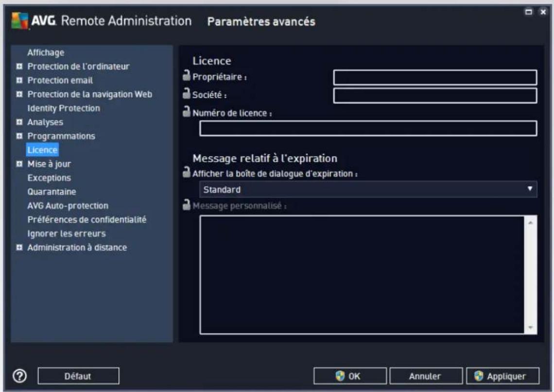Open the Standard expiration dialog dropdown
Image resolution: width=554 pixels, height=392 pixels.
(x=368, y=189)
